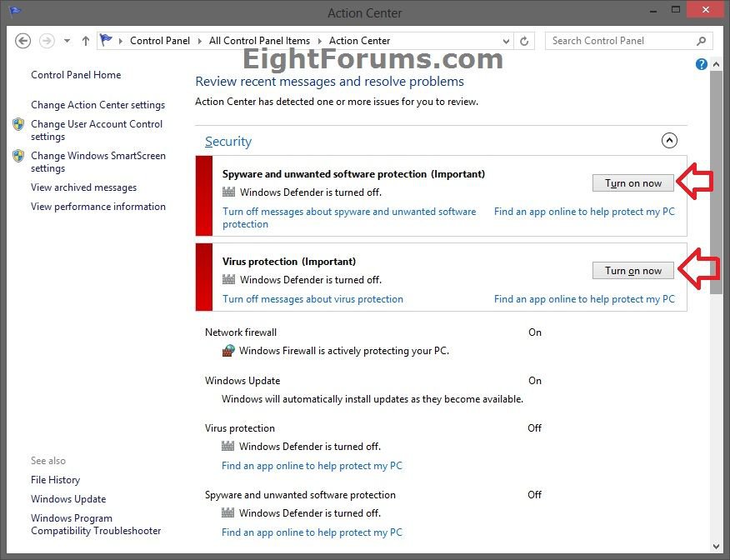Find an app online in Spyware alert box
The height and width of the screenshot is (560, 730).
pos(584,212)
